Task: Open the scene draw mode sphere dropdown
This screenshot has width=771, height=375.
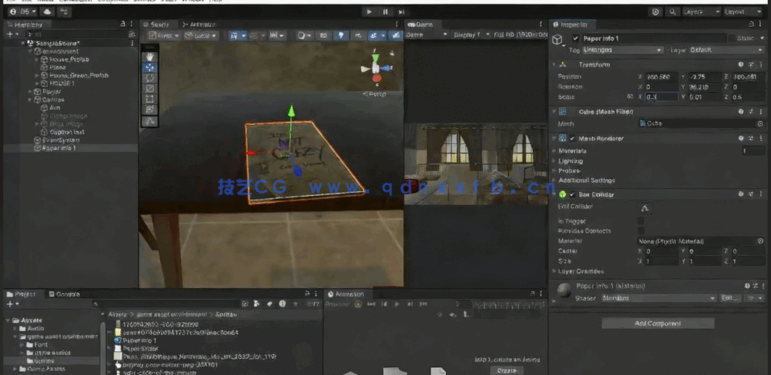Action: click(304, 35)
